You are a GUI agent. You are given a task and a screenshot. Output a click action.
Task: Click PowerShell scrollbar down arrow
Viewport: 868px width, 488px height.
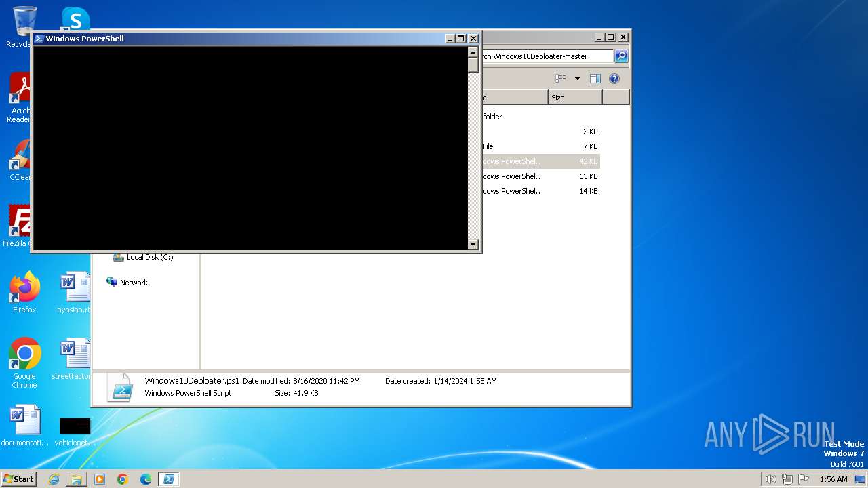pos(473,245)
